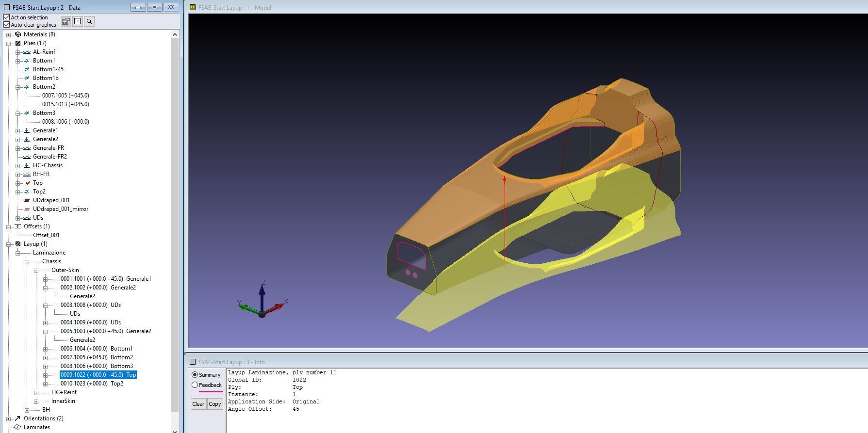This screenshot has width=868, height=433.
Task: Expand the HC+Reinf layup node
Action: coord(36,393)
